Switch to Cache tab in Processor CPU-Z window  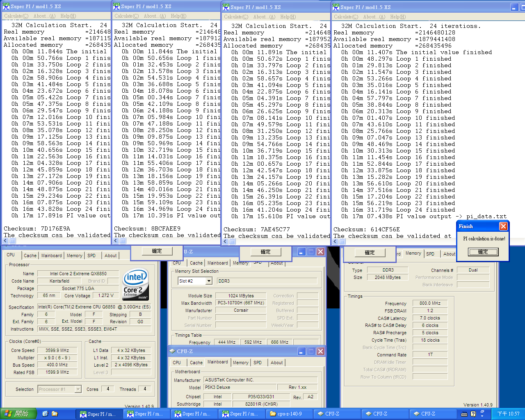30,256
